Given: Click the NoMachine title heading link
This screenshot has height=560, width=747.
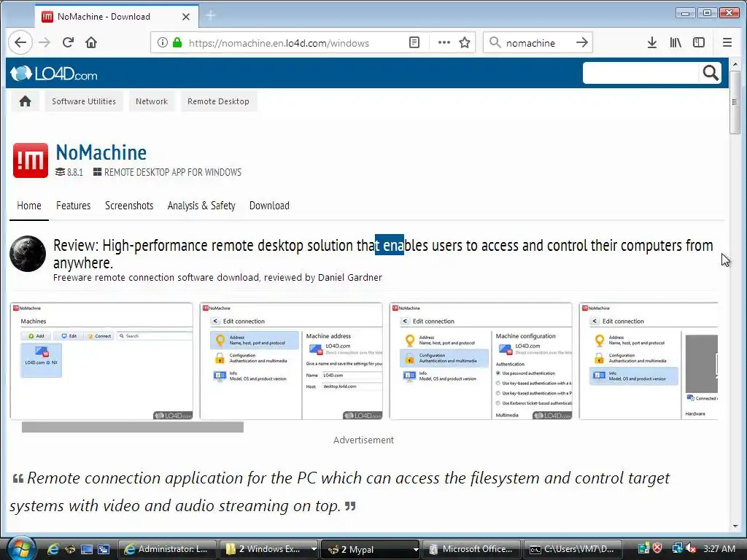Looking at the screenshot, I should point(101,152).
